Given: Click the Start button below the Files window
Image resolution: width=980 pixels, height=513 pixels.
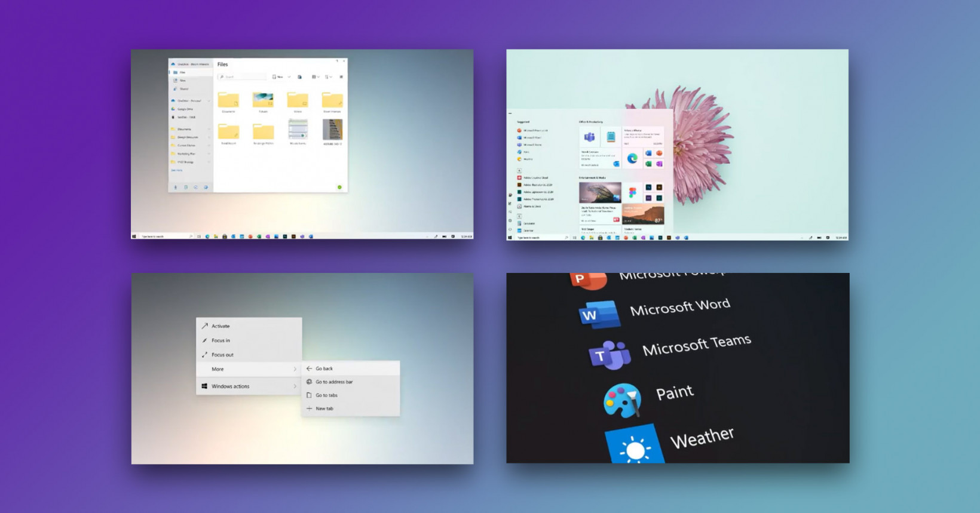Looking at the screenshot, I should 134,236.
